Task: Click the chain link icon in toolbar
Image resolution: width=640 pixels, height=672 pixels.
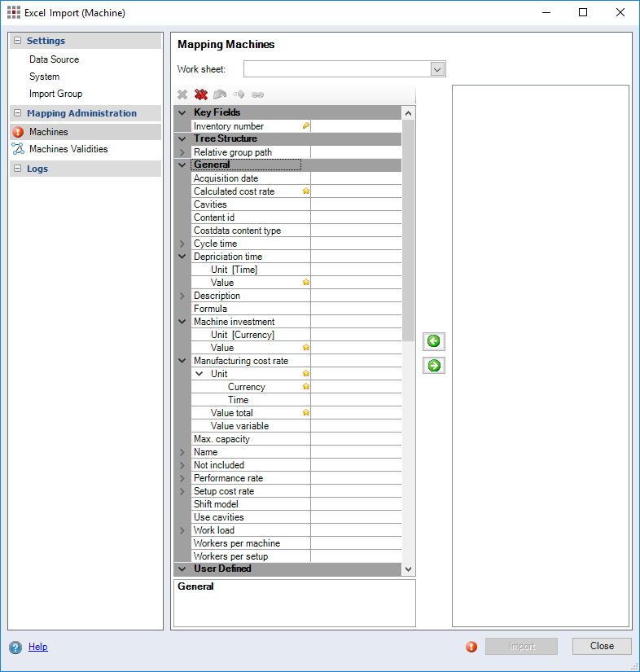Action: point(257,94)
